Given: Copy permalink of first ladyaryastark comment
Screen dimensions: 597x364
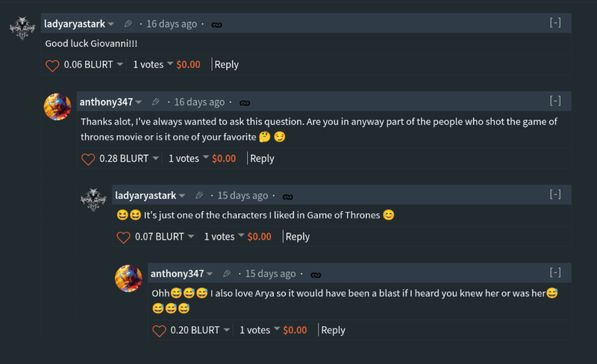Looking at the screenshot, I should pos(217,25).
